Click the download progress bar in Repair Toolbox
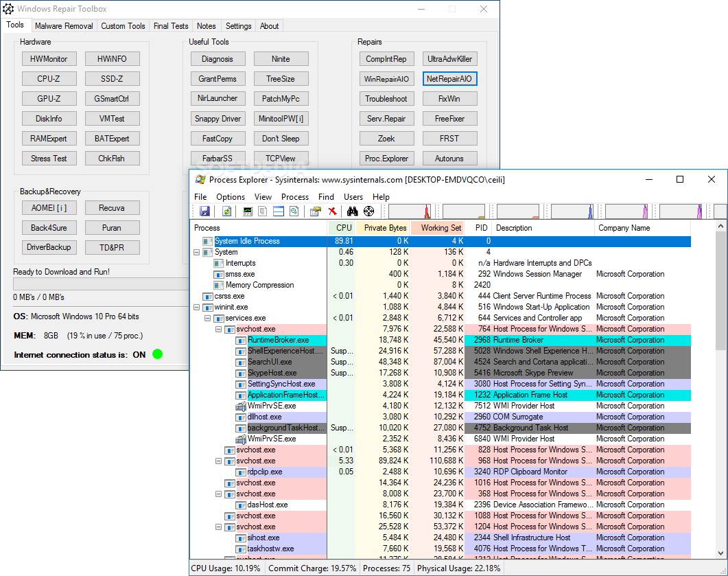Screen dimensions: 728x576 (x=101, y=284)
